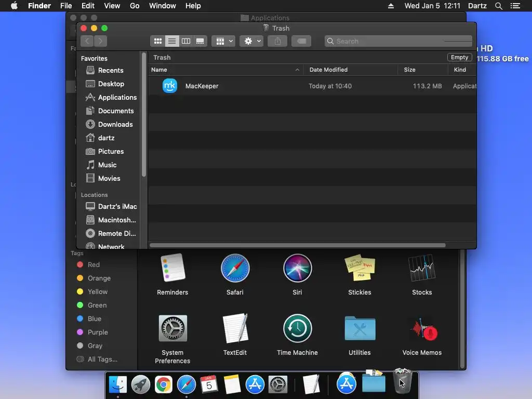Sort by the Kind column header
Screen dimensions: 532x399
click(462, 70)
